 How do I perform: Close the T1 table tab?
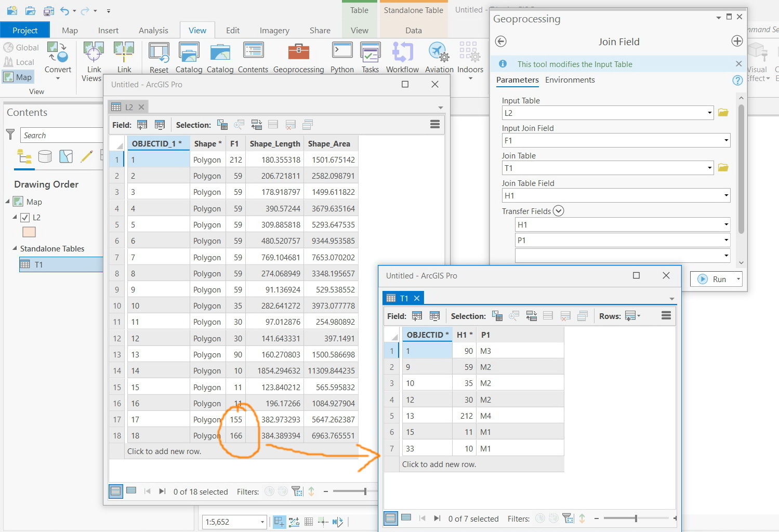coord(416,298)
